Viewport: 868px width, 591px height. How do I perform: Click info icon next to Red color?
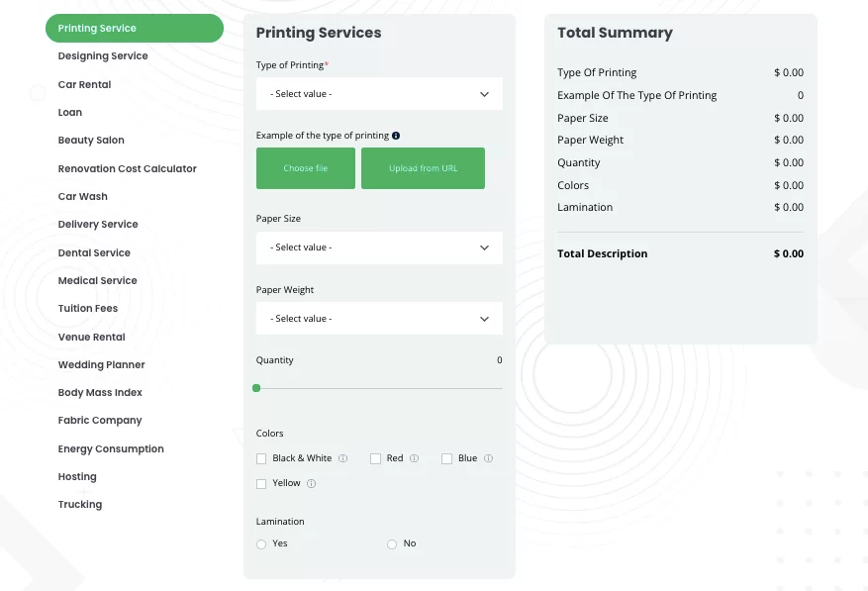(414, 458)
